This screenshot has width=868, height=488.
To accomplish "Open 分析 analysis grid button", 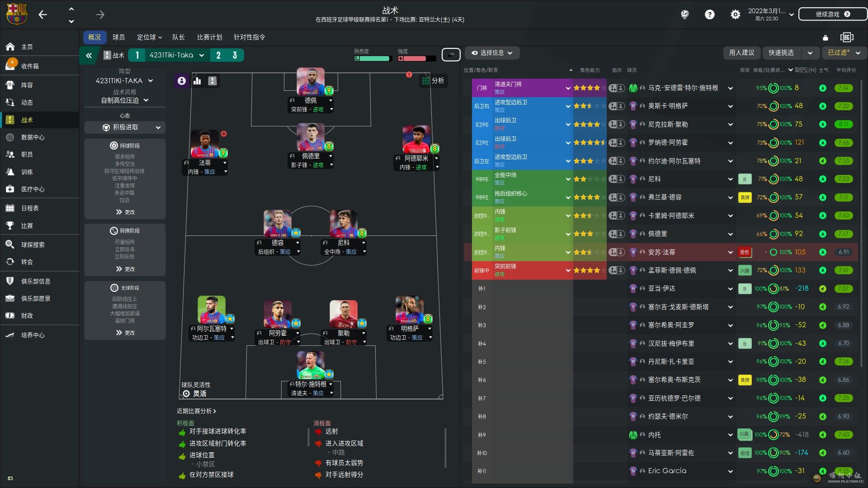I will (x=433, y=81).
